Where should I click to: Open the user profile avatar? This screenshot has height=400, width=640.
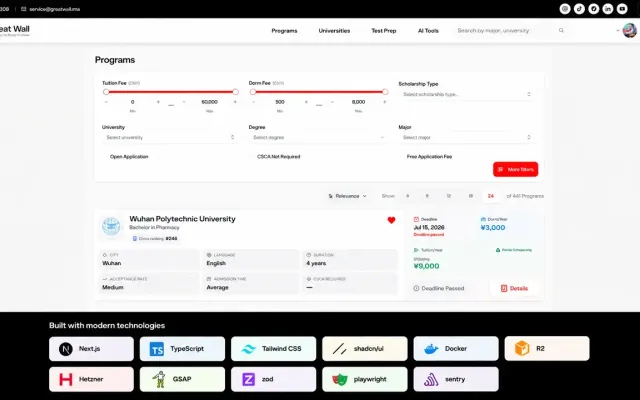[x=629, y=30]
